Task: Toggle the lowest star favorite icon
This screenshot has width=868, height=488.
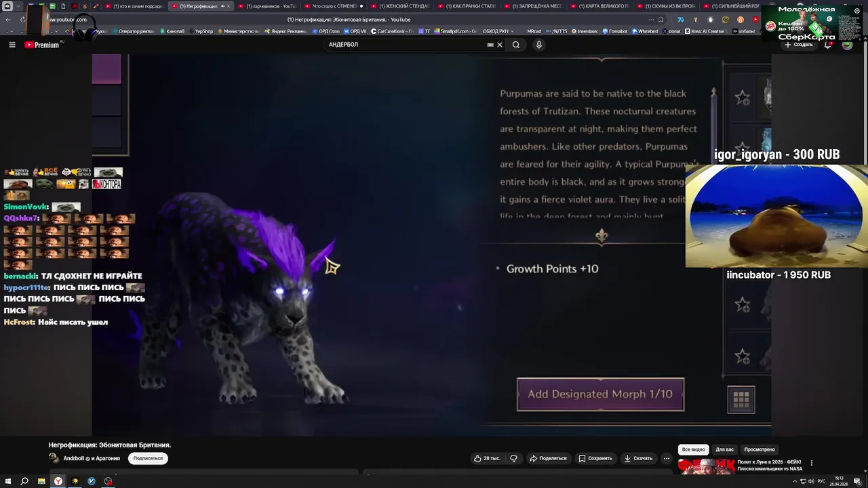Action: click(x=743, y=357)
